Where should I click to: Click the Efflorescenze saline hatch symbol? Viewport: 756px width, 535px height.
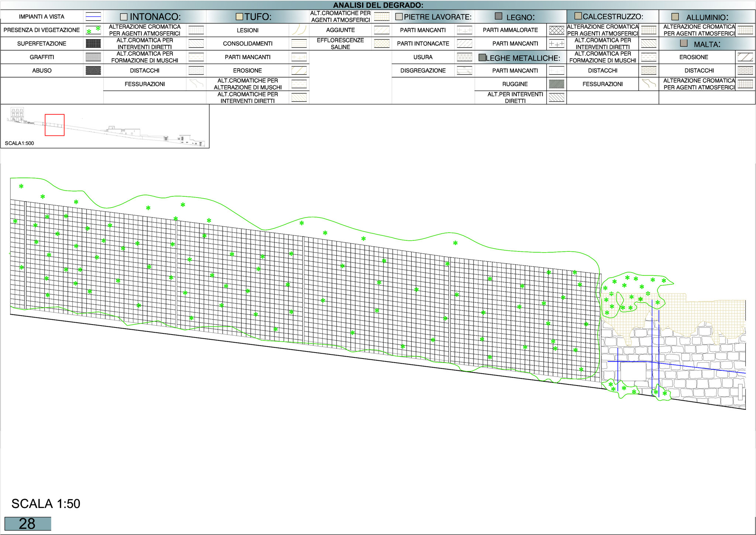[382, 44]
